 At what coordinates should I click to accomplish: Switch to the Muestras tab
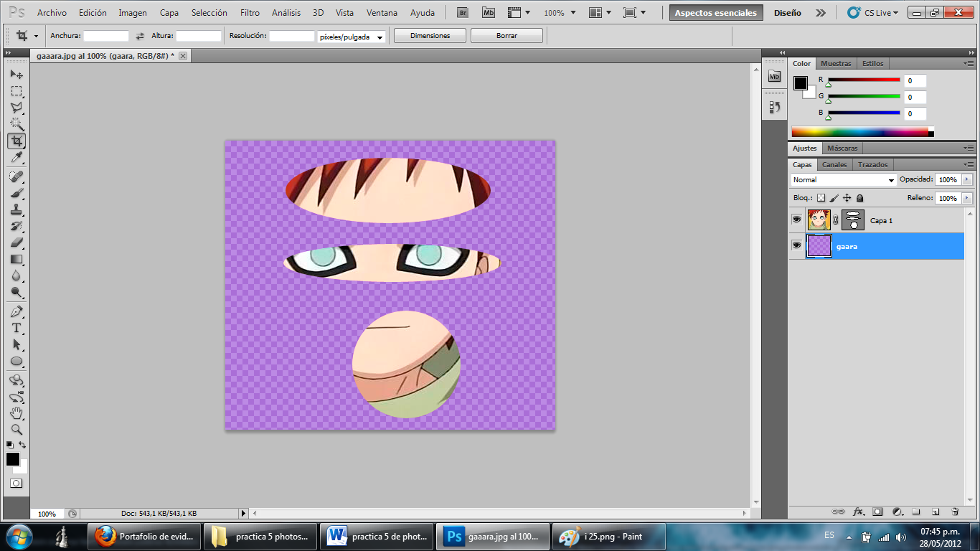click(836, 63)
